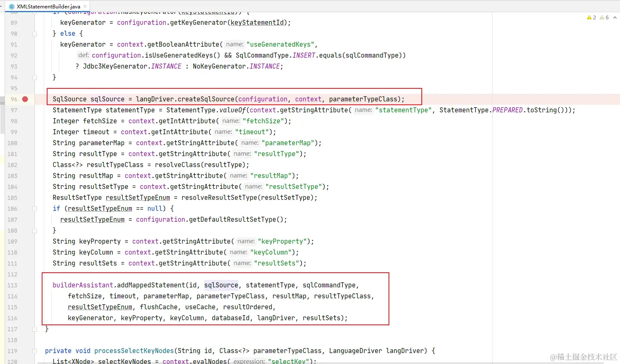Toggle fold marker at line 108
620x364 pixels.
[x=35, y=231]
